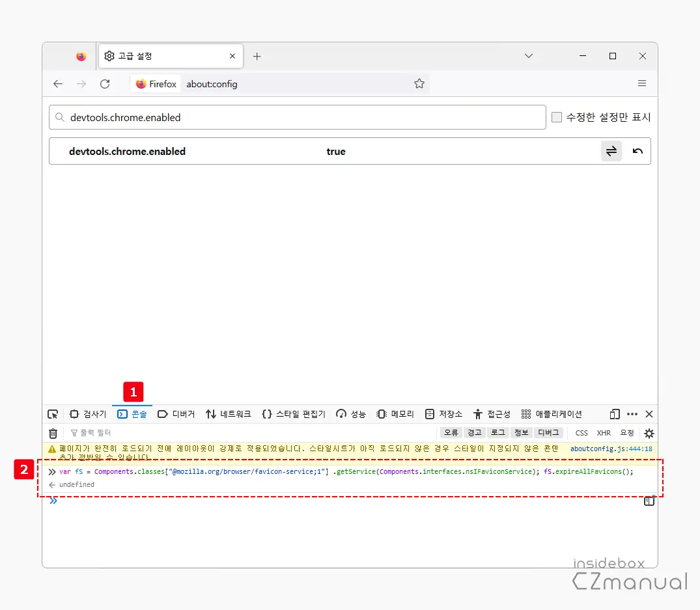Switch to the 네트워크 (Network) tab

[229, 414]
